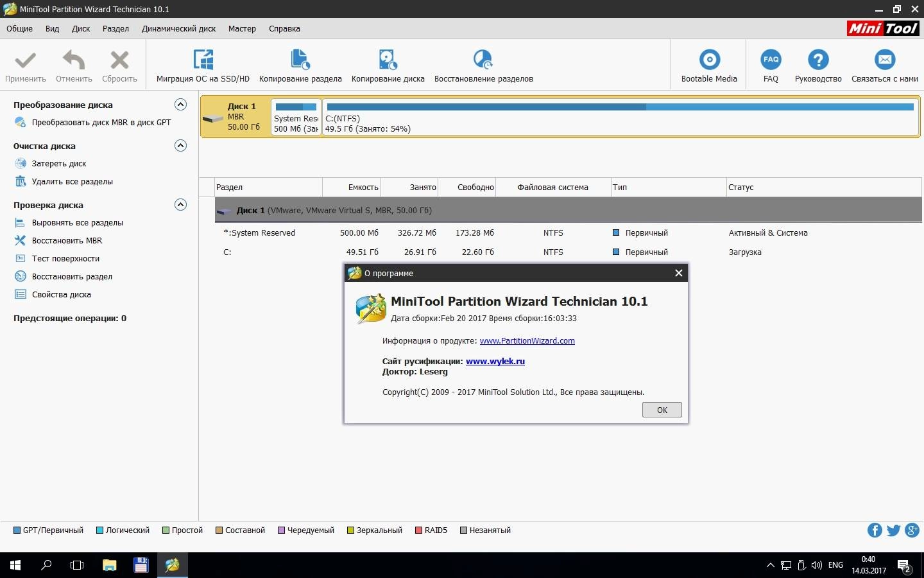Open the www.PartitionWizard.com link
Screen dimensions: 924x578
[527, 341]
